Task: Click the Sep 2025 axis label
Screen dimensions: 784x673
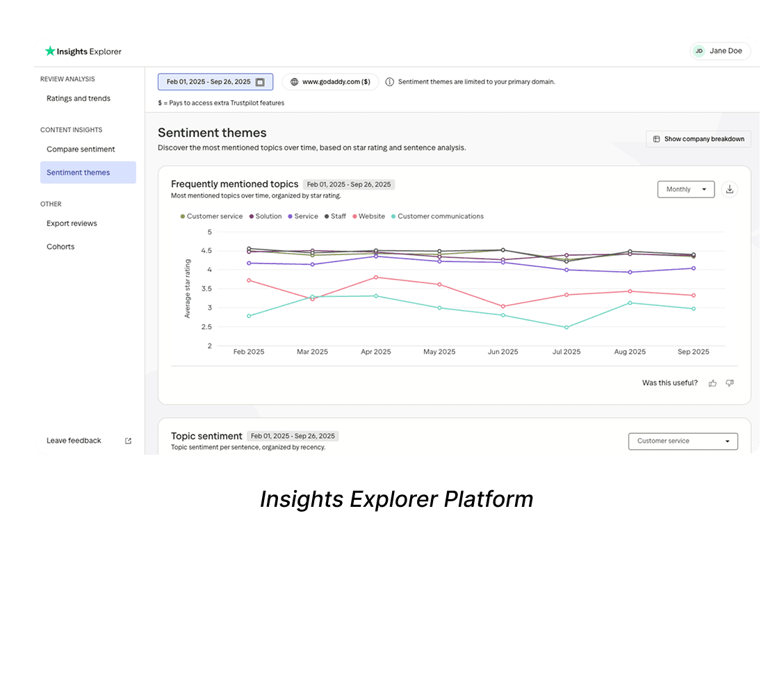Action: click(x=694, y=352)
